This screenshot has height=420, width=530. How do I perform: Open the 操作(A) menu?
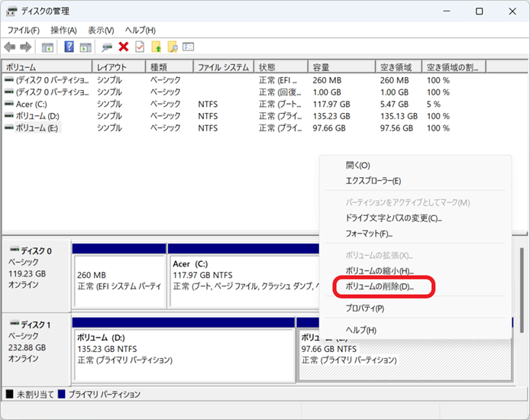tap(63, 30)
